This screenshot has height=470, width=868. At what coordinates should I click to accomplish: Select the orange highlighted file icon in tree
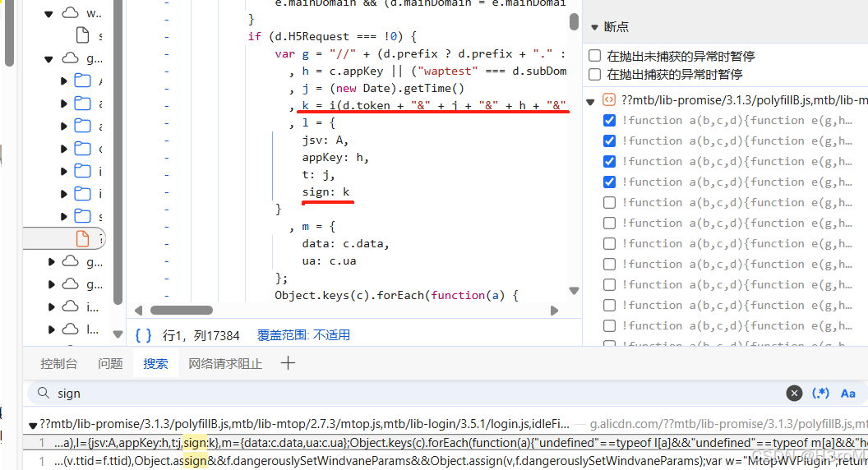[x=82, y=238]
